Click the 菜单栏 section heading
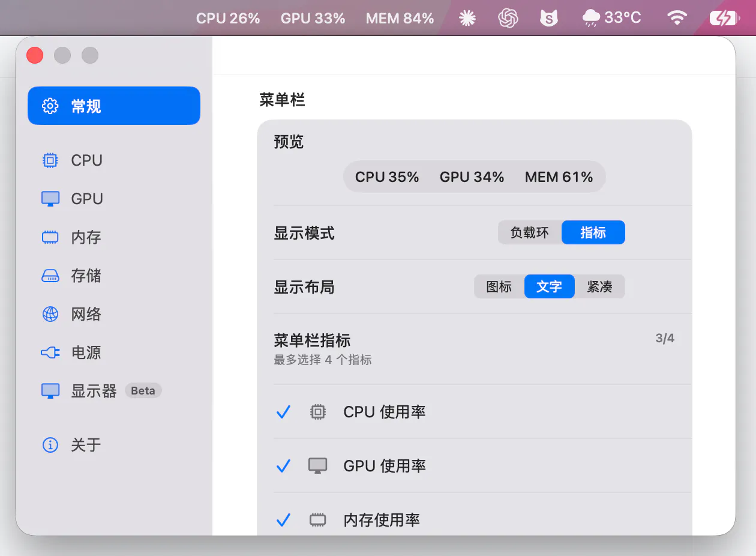756x556 pixels. point(282,100)
